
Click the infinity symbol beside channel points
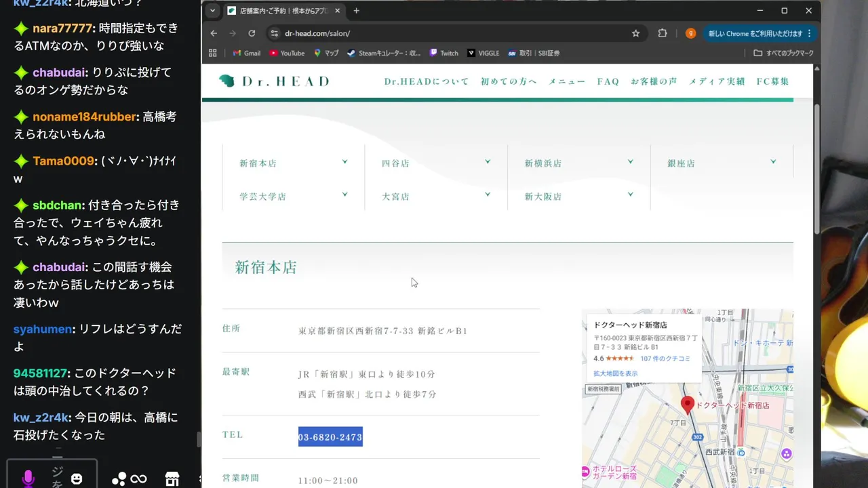tap(138, 479)
